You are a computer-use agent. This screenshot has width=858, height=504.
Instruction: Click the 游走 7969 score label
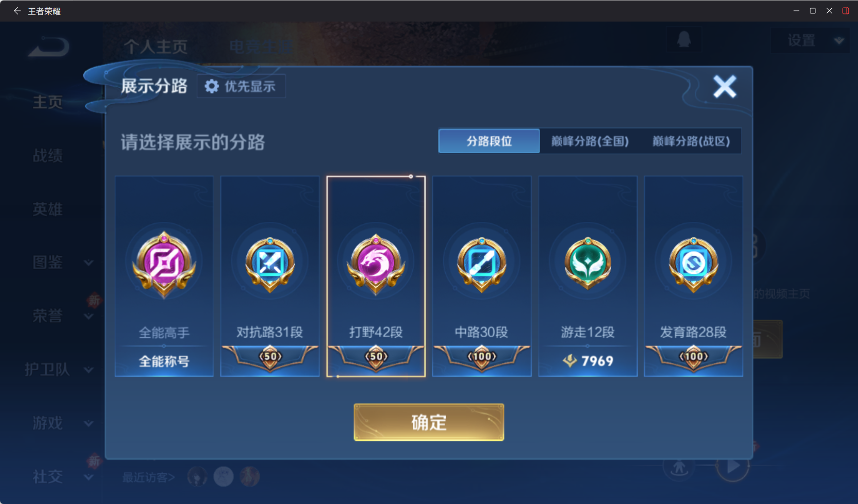(x=588, y=361)
